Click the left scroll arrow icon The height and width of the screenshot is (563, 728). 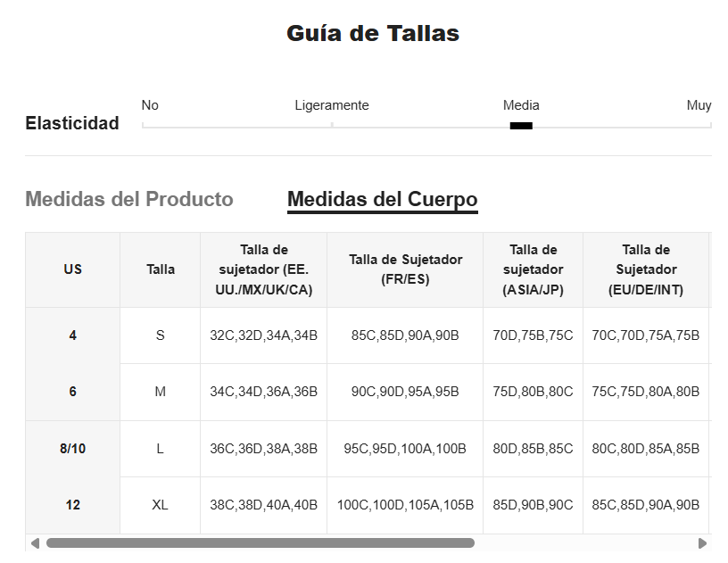35,542
